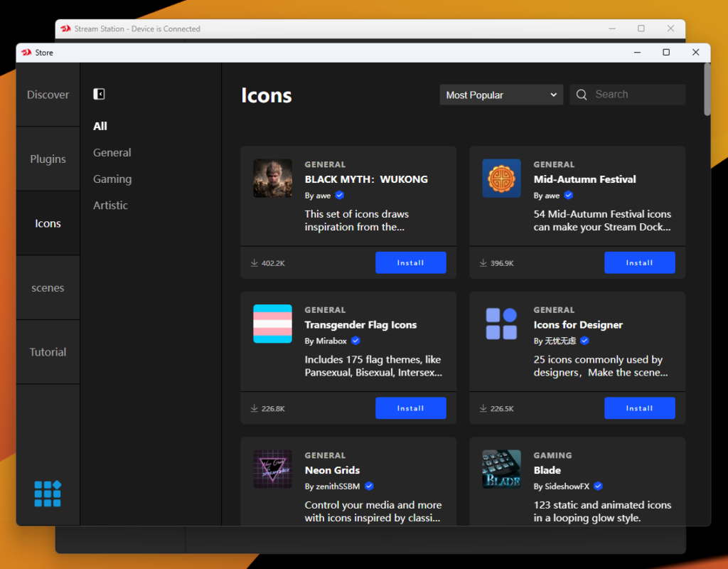
Task: Maximize the Stream Station background window
Action: [x=641, y=28]
